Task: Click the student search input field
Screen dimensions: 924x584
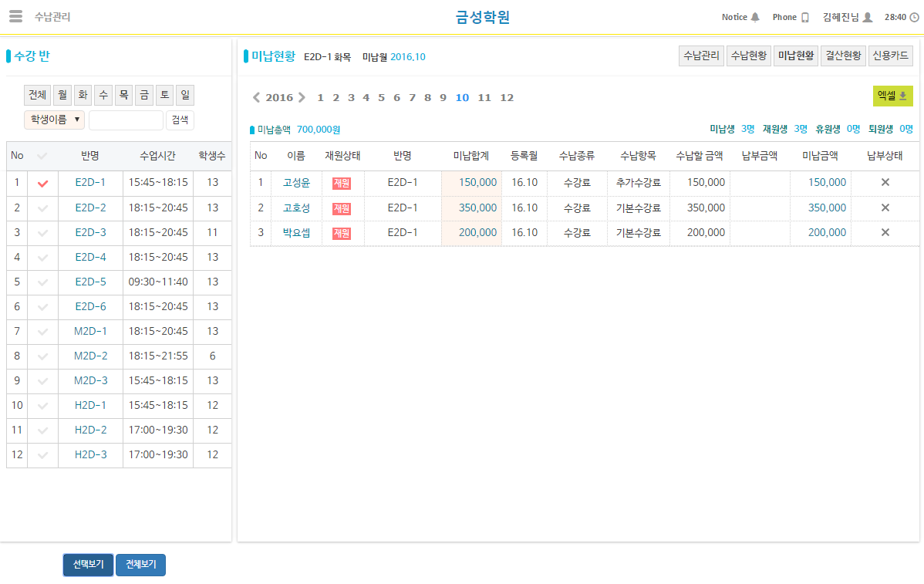Action: pyautogui.click(x=126, y=120)
